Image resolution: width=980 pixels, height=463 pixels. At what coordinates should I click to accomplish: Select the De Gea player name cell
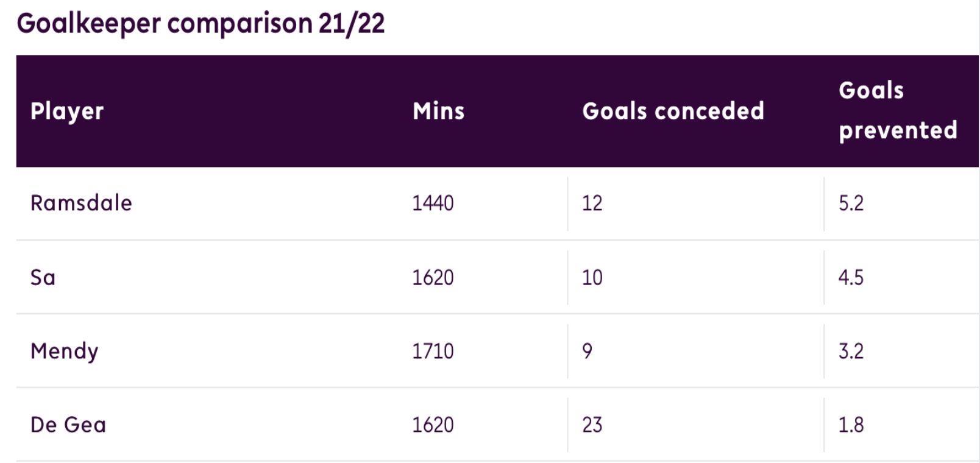tap(68, 425)
